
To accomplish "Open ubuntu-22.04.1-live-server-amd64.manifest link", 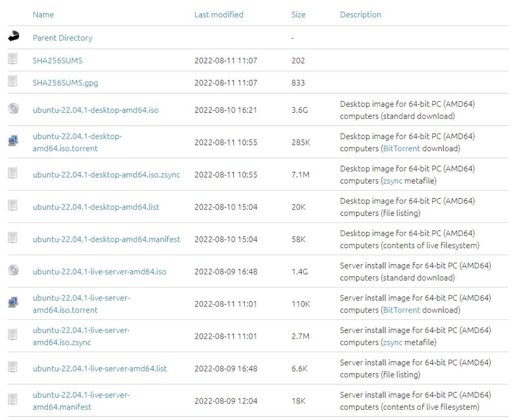I will (x=81, y=401).
